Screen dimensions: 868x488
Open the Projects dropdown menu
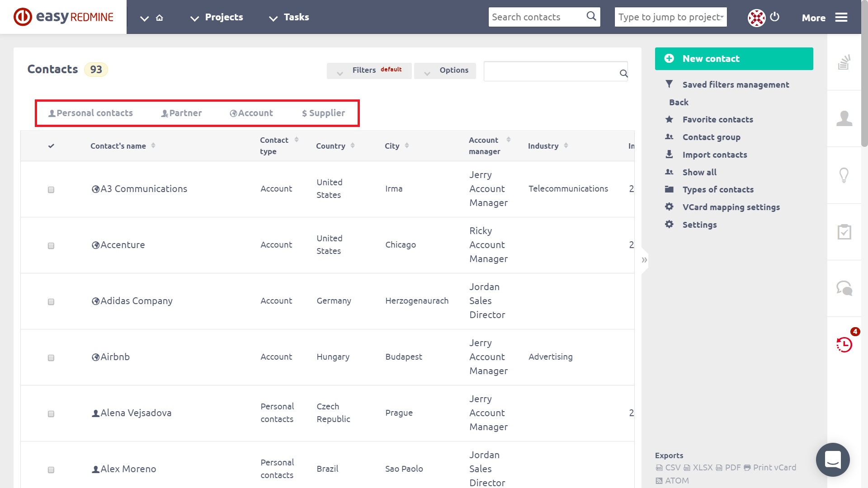[x=217, y=17]
